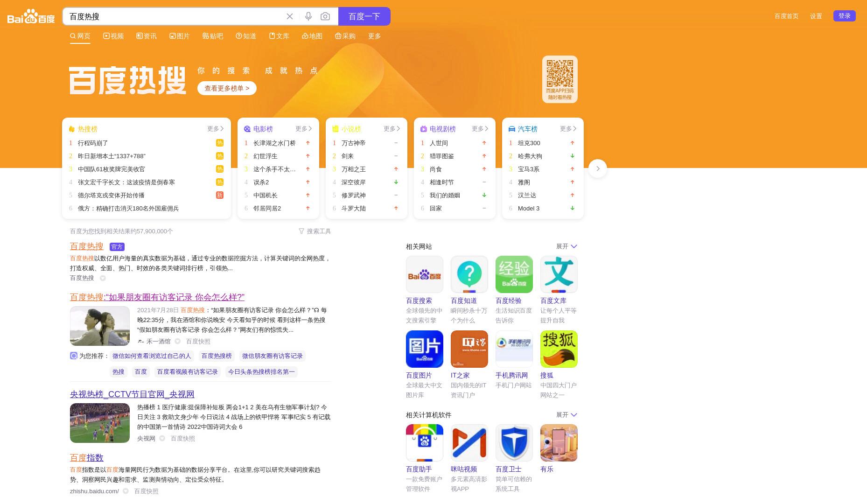The width and height of the screenshot is (867, 504).
Task: Click the 百度热搜榜 recommendation tag
Action: [217, 356]
